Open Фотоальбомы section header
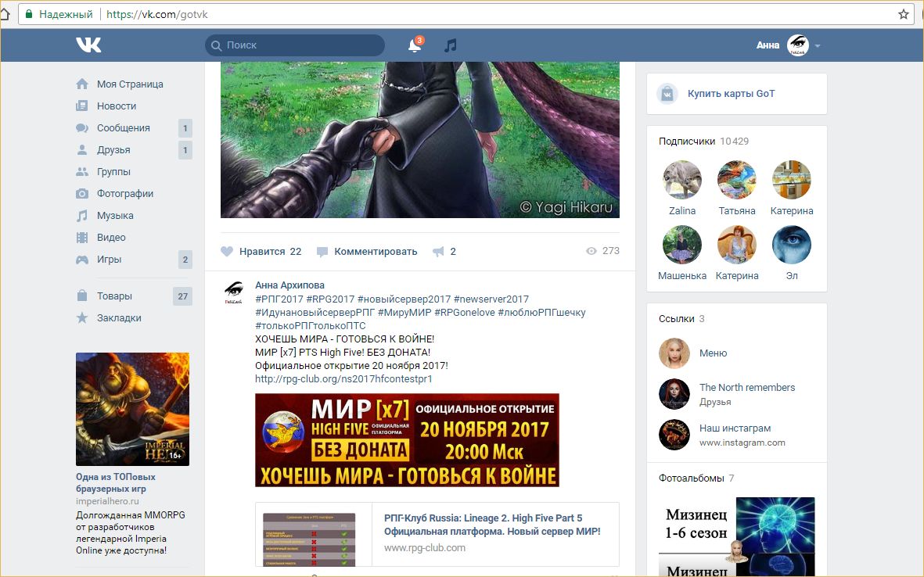 click(x=696, y=478)
